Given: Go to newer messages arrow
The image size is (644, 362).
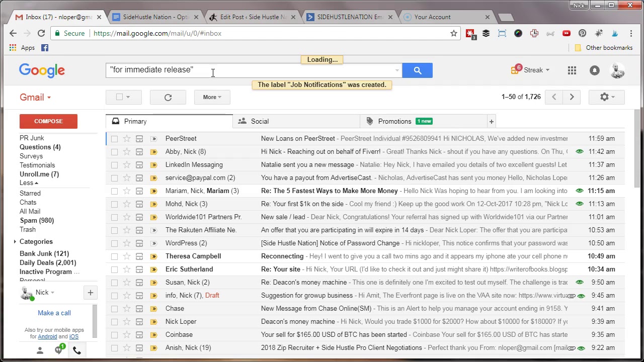Looking at the screenshot, I should [x=554, y=97].
